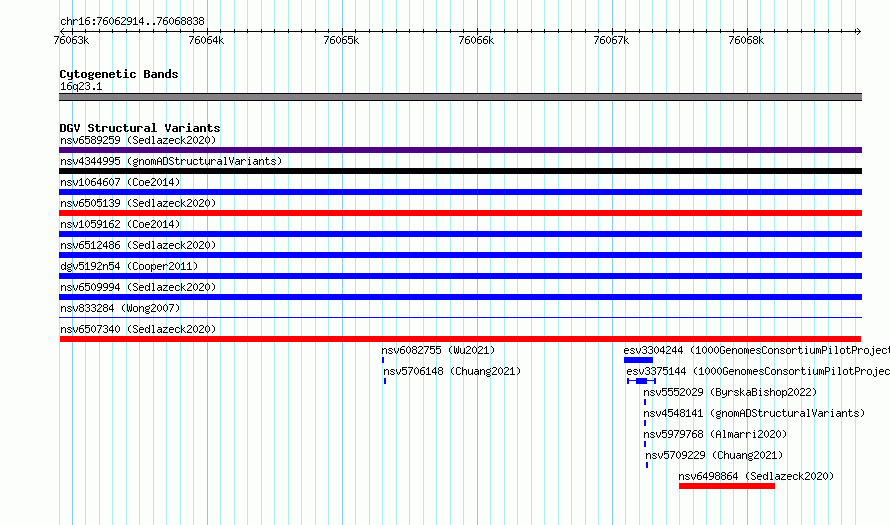Click the red nsv6505139 variant bar

coord(460,213)
